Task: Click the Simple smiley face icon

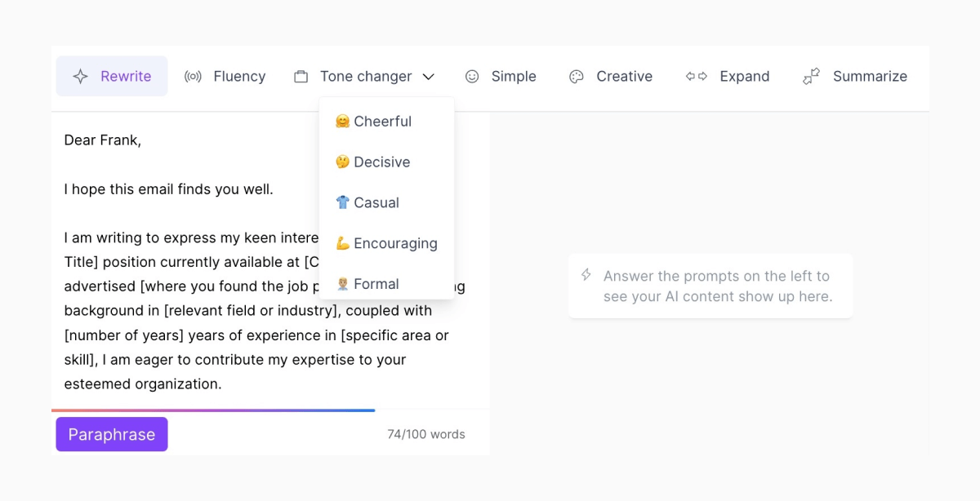Action: [472, 77]
